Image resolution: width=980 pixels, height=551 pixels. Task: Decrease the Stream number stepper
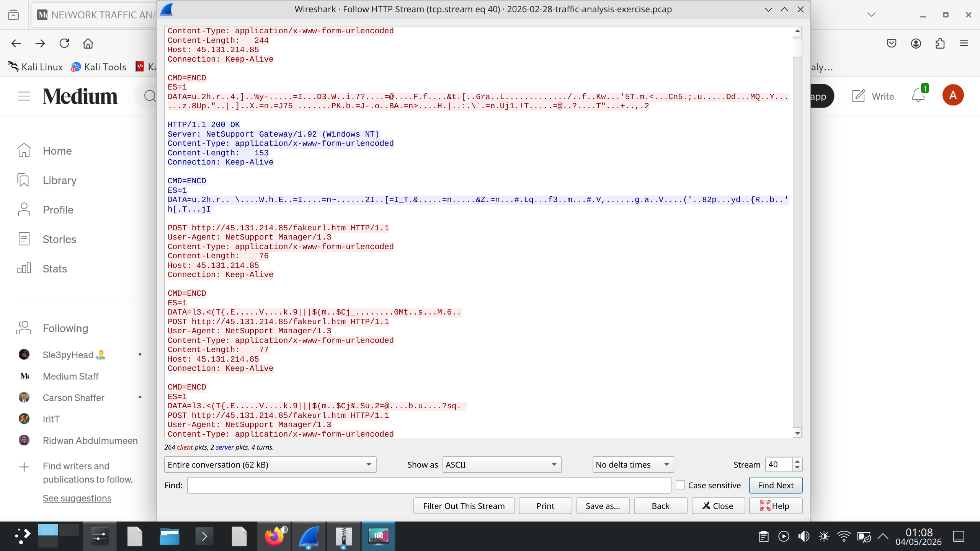[797, 468]
